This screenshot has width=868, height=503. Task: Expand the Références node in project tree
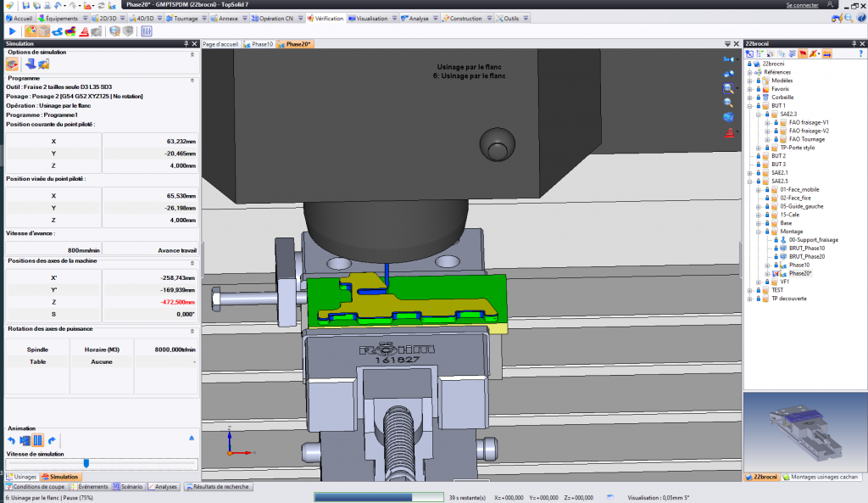pos(749,72)
